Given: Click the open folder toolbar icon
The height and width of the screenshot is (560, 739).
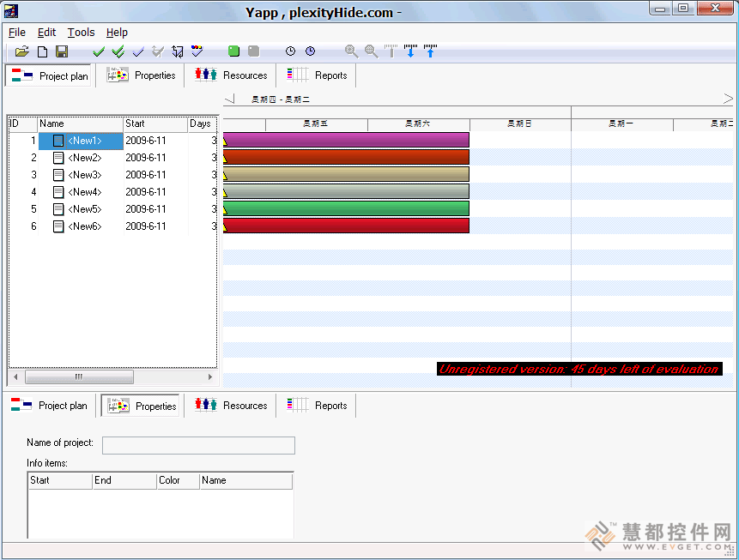Looking at the screenshot, I should click(21, 51).
